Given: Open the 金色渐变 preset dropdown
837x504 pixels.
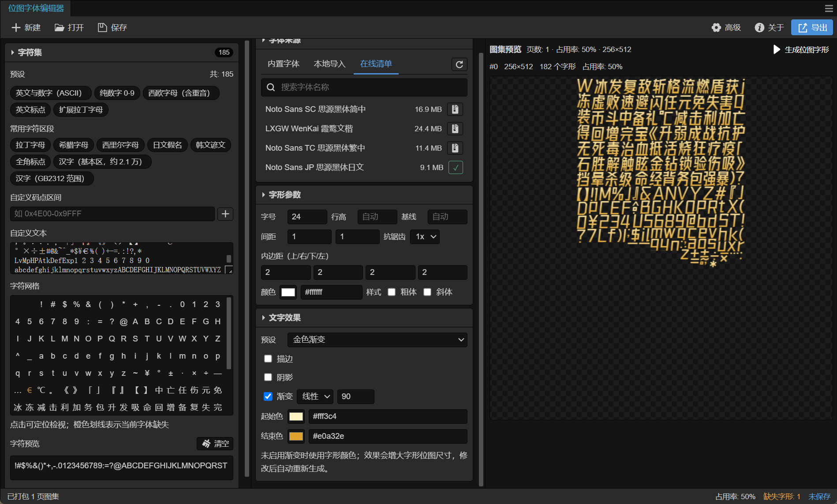Looking at the screenshot, I should point(377,340).
